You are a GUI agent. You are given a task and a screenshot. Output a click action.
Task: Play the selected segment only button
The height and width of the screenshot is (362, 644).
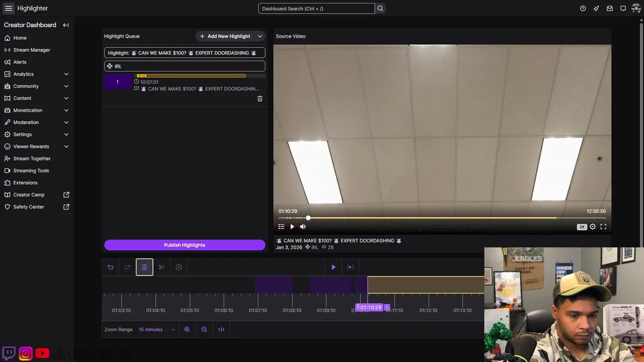[x=351, y=267]
